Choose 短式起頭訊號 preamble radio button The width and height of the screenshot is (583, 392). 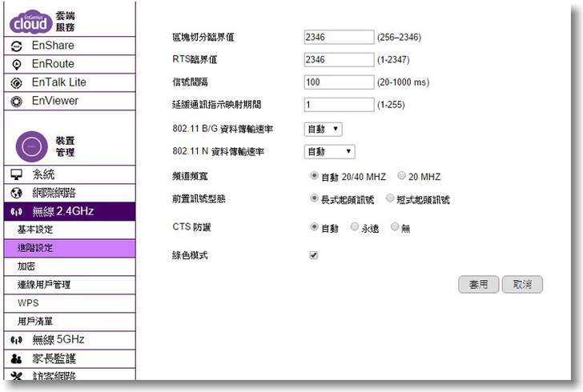[390, 198]
